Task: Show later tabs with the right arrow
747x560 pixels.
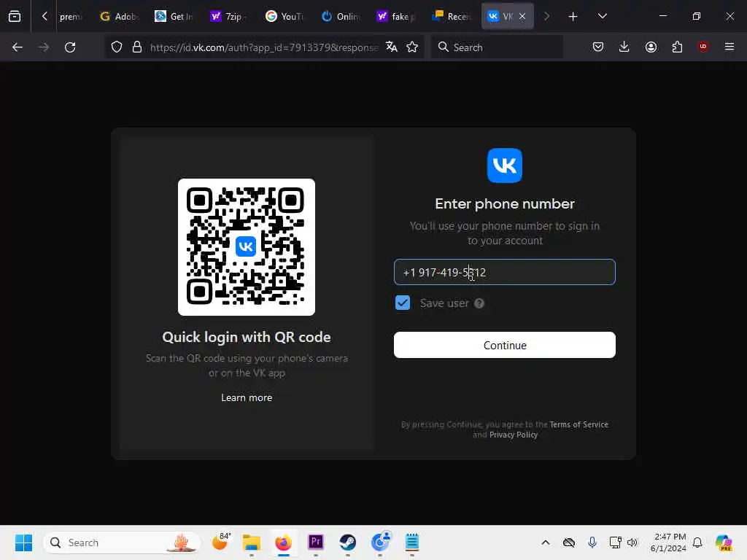Action: (546, 16)
